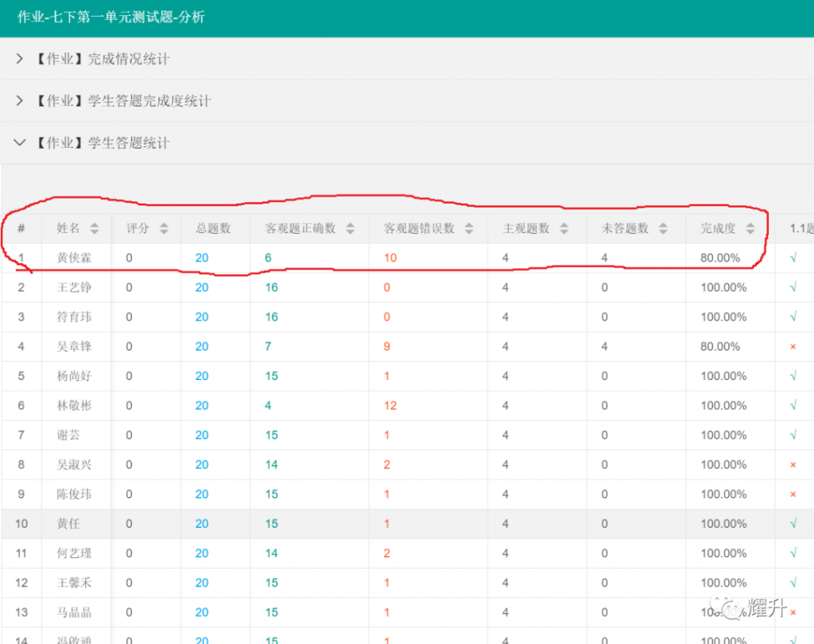Open wrong count 9 for 吴章锋

coord(387,347)
